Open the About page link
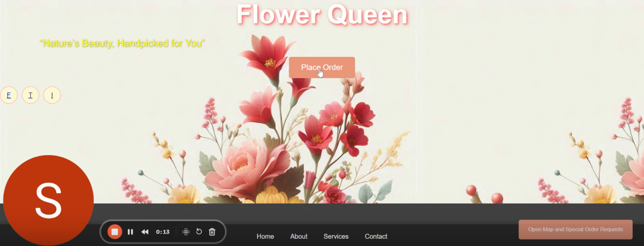Image resolution: width=644 pixels, height=246 pixels. tap(299, 236)
